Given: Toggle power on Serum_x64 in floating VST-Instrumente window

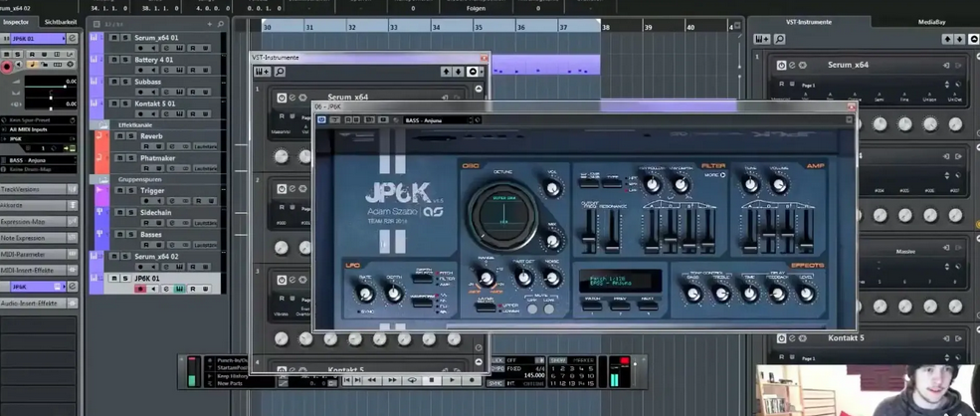Looking at the screenshot, I should tap(282, 98).
